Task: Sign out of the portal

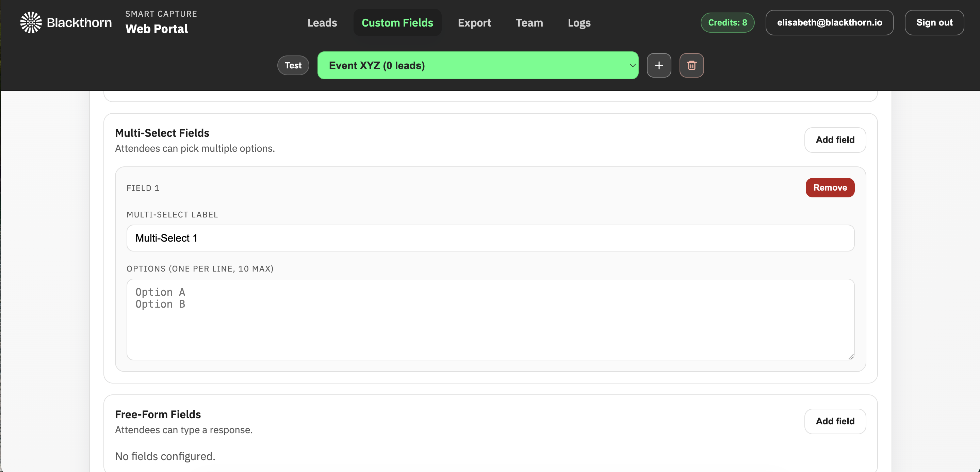Action: click(934, 22)
